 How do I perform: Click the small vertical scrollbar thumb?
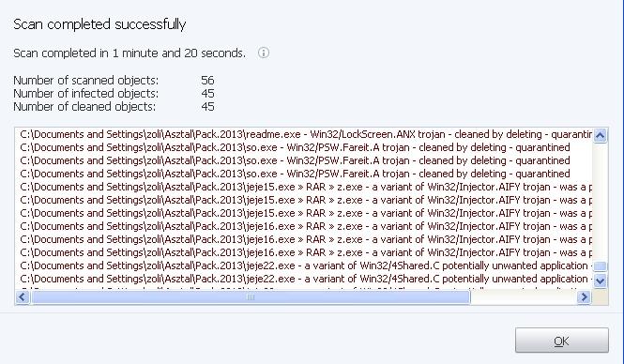[x=601, y=266]
